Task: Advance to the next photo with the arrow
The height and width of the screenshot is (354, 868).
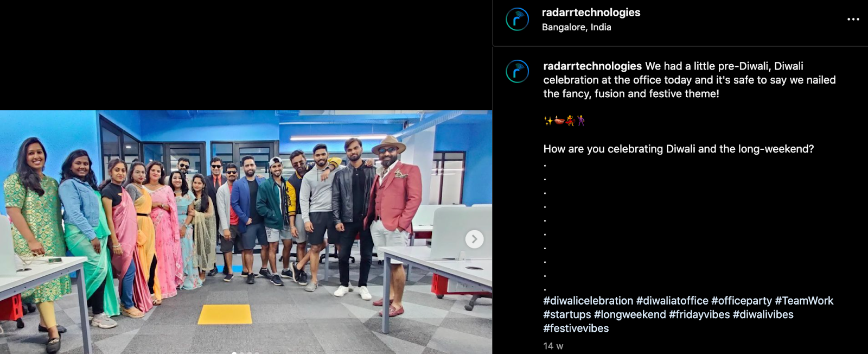Action: point(474,239)
